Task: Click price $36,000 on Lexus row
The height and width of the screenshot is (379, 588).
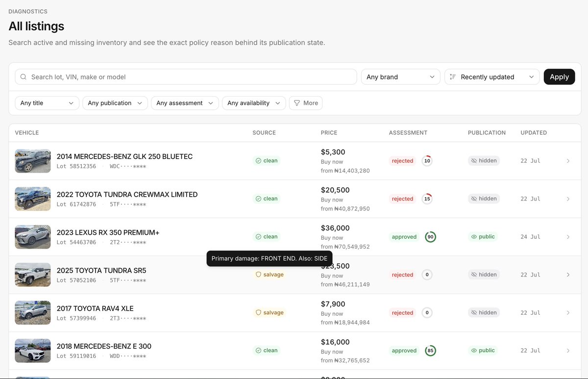Action: 335,228
